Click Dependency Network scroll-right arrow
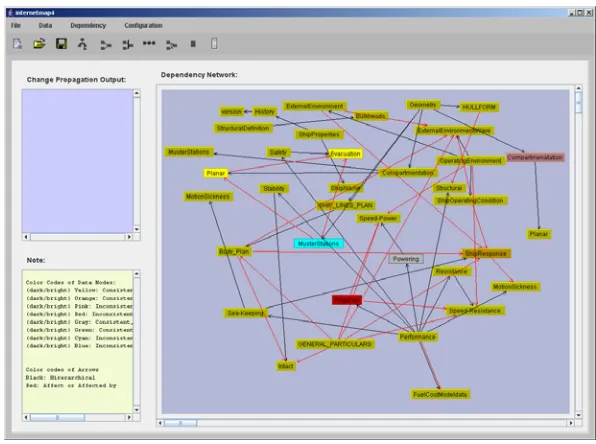The width and height of the screenshot is (596, 444). coord(571,423)
